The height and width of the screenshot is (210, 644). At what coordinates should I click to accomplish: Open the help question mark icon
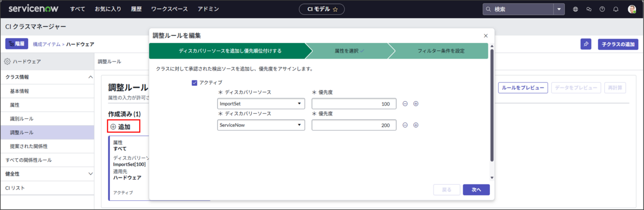click(602, 9)
